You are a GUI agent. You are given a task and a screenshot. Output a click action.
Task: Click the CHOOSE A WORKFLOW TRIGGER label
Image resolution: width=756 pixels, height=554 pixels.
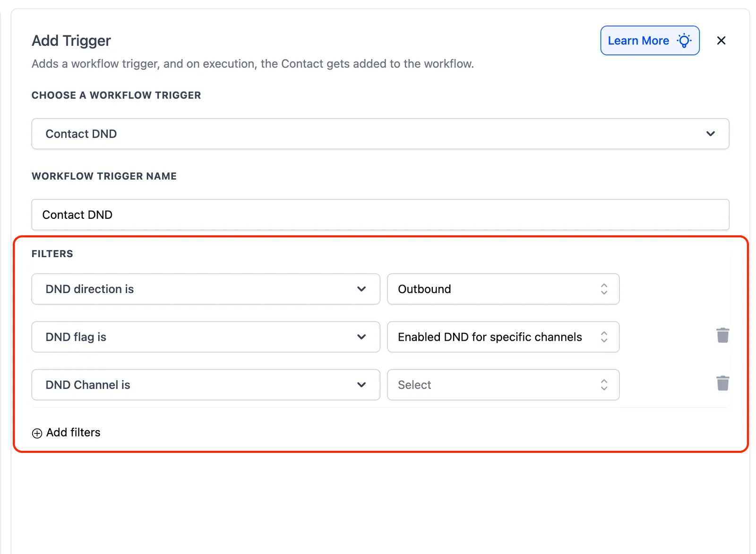[116, 95]
